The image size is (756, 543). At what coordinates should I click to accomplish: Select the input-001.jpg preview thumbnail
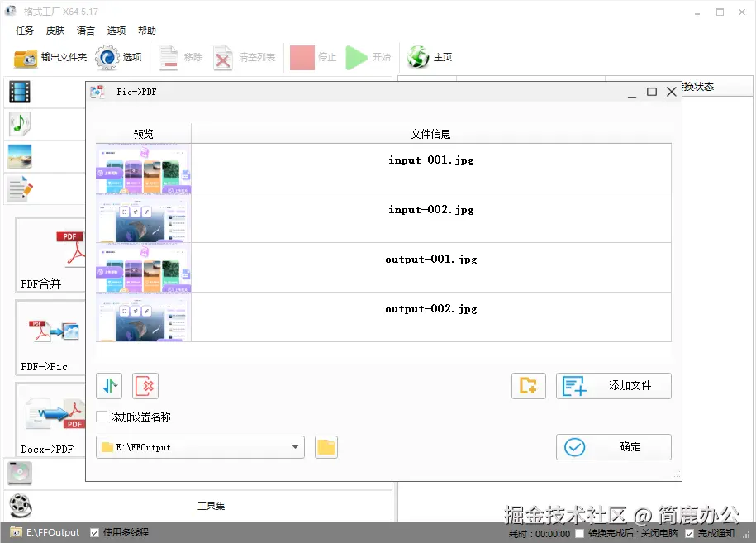click(143, 169)
